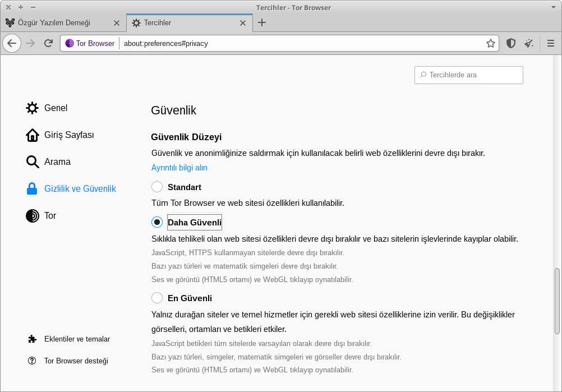
Task: Focus the Tercihlerde ara search field
Action: point(468,75)
